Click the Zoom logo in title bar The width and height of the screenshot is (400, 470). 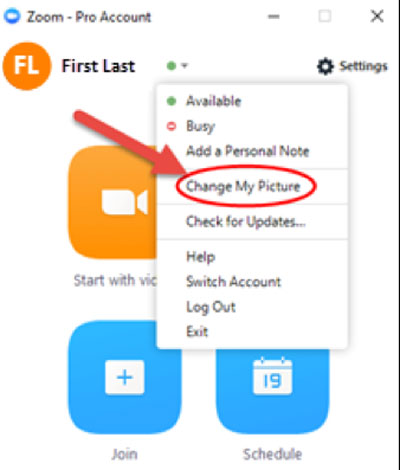13,16
